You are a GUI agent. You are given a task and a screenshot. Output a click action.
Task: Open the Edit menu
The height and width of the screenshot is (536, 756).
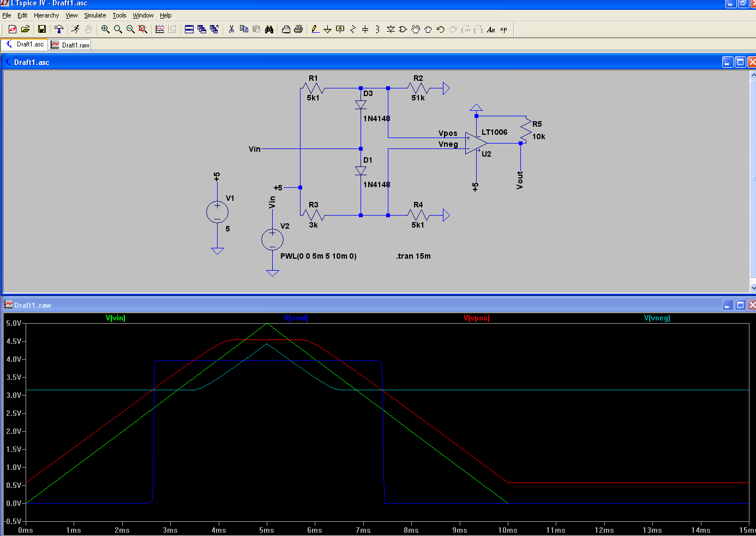[22, 15]
